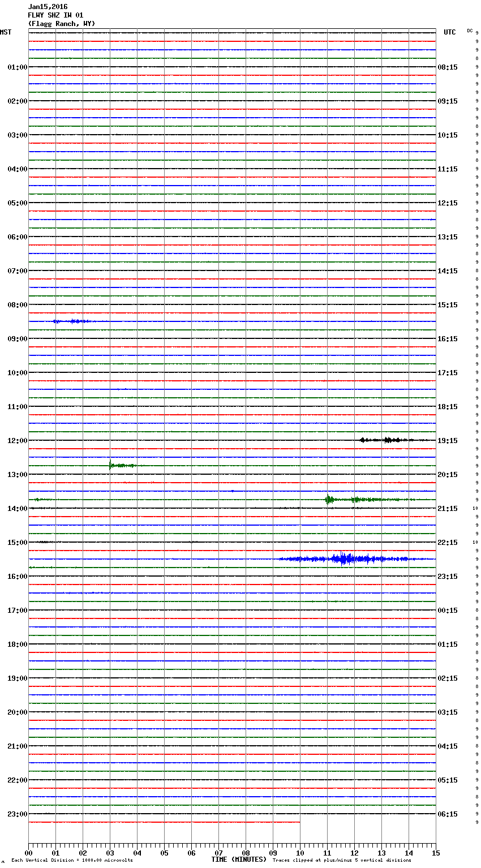This screenshot has height=868, width=481.
Task: Click the 23:00 MST time label
Action: coord(17,814)
